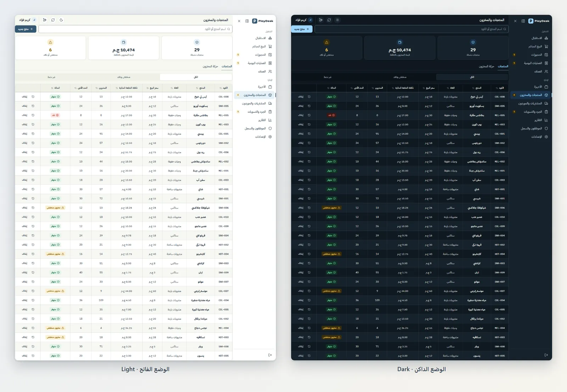567x392 pixels.
Task: Click search magnifier icon in light window
Action: pyautogui.click(x=229, y=29)
